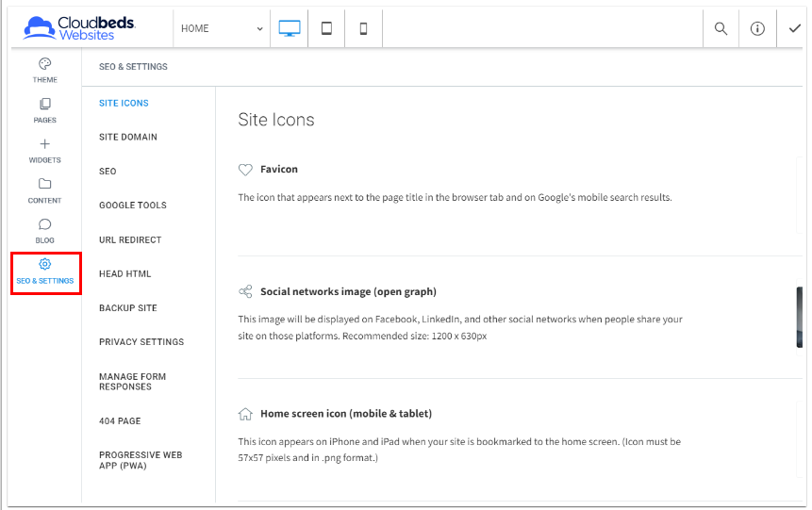Screen dimensions: 812x510
Task: Open Progressive Web App (PWA) settings
Action: [x=141, y=460]
